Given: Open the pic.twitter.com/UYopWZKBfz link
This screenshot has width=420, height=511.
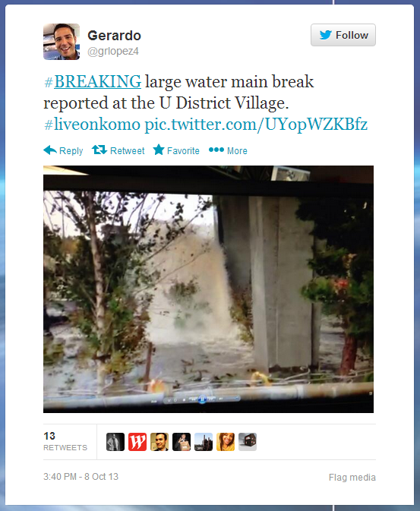Looking at the screenshot, I should click(x=256, y=125).
